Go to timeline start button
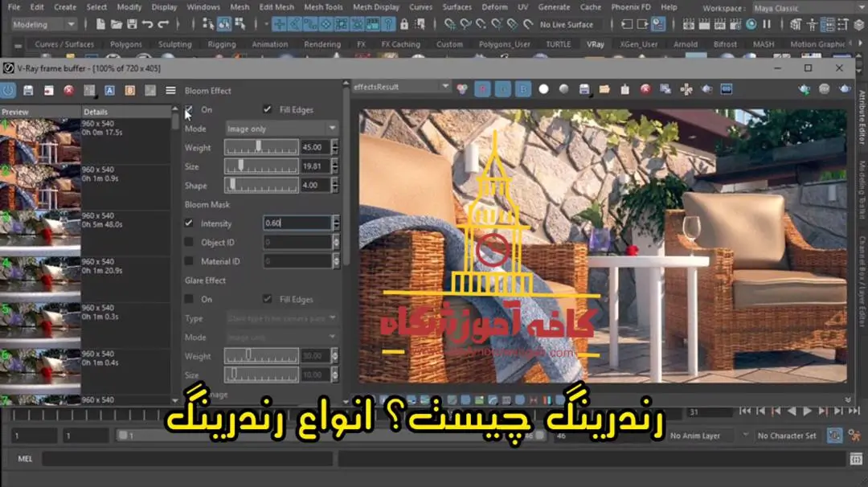 pyautogui.click(x=745, y=411)
